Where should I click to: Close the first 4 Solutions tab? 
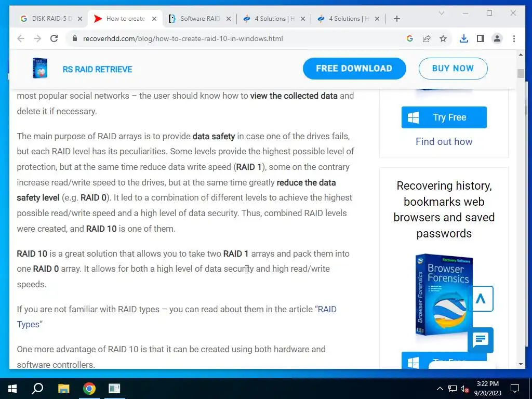tap(303, 19)
